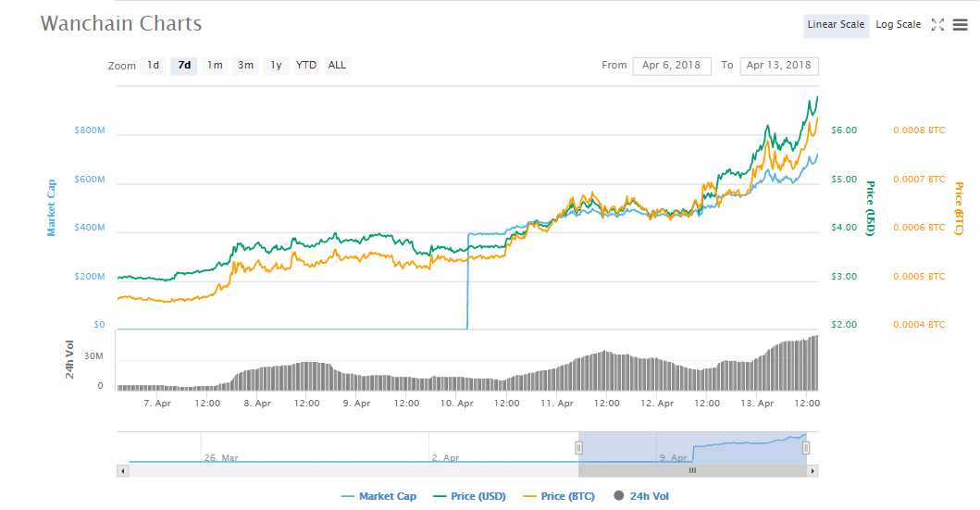Show ALL time zoom range
The image size is (980, 510).
click(337, 66)
